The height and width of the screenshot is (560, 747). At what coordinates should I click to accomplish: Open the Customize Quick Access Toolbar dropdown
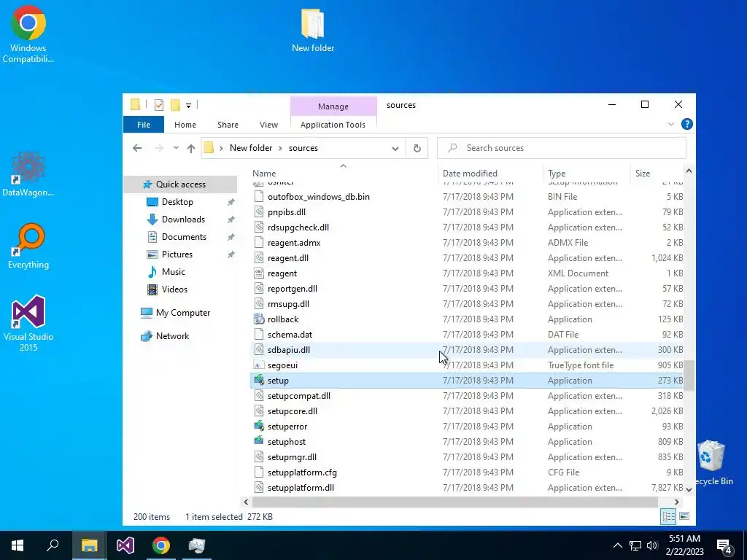[x=189, y=105]
